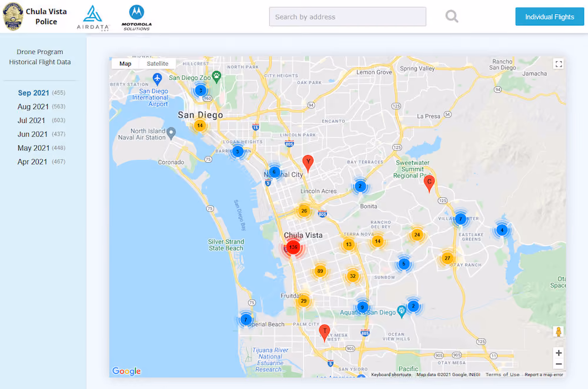Open the orange 29 flight cluster
The width and height of the screenshot is (588, 389).
click(x=303, y=301)
